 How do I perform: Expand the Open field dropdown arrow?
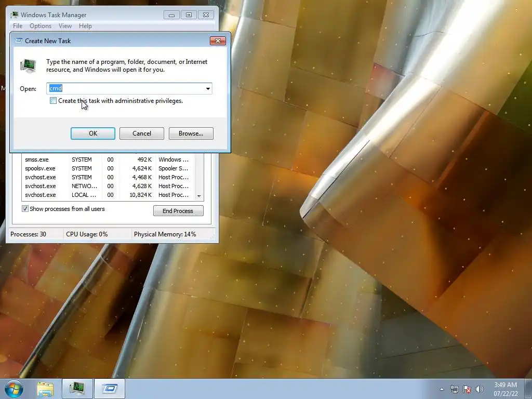click(x=208, y=88)
